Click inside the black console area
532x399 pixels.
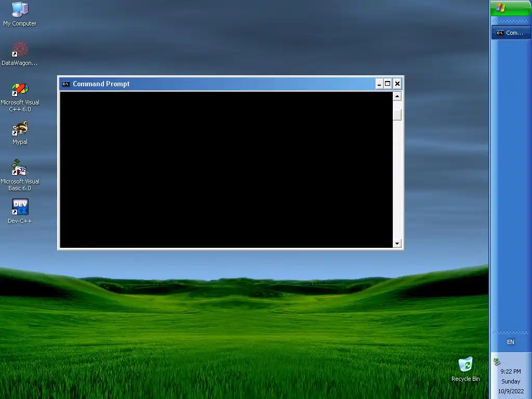pos(227,170)
